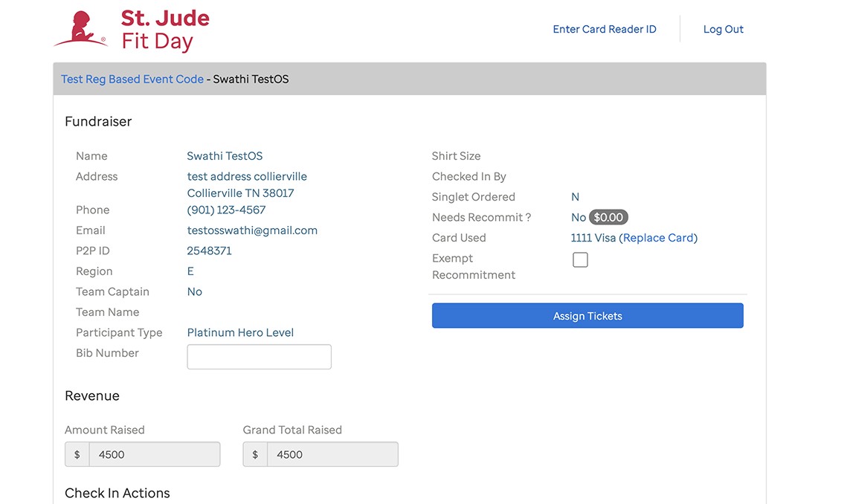Viewport: 847px width, 504px height.
Task: Click the Grand Total Raised label
Action: 292,430
